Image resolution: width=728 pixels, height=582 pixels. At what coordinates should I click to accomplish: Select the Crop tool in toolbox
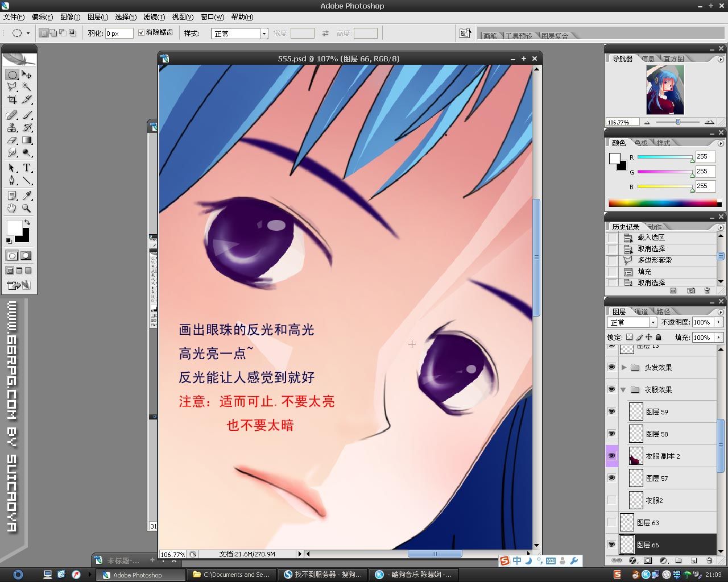(x=12, y=99)
